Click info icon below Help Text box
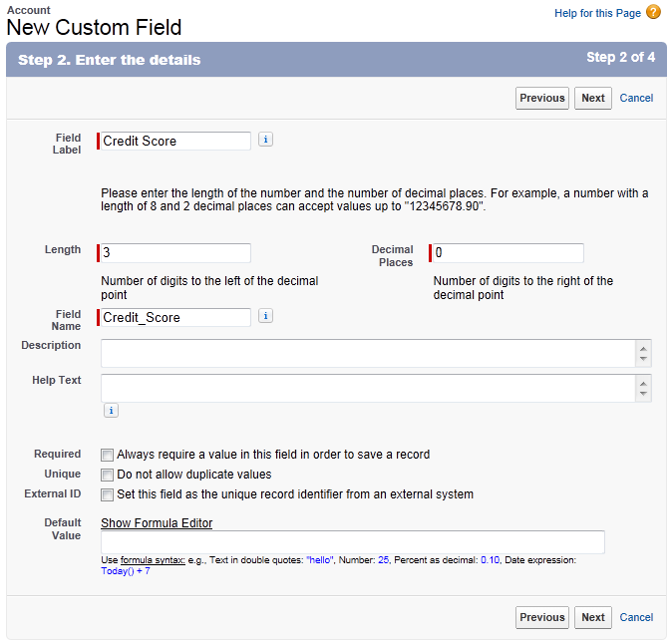This screenshot has height=644, width=671. 111,410
